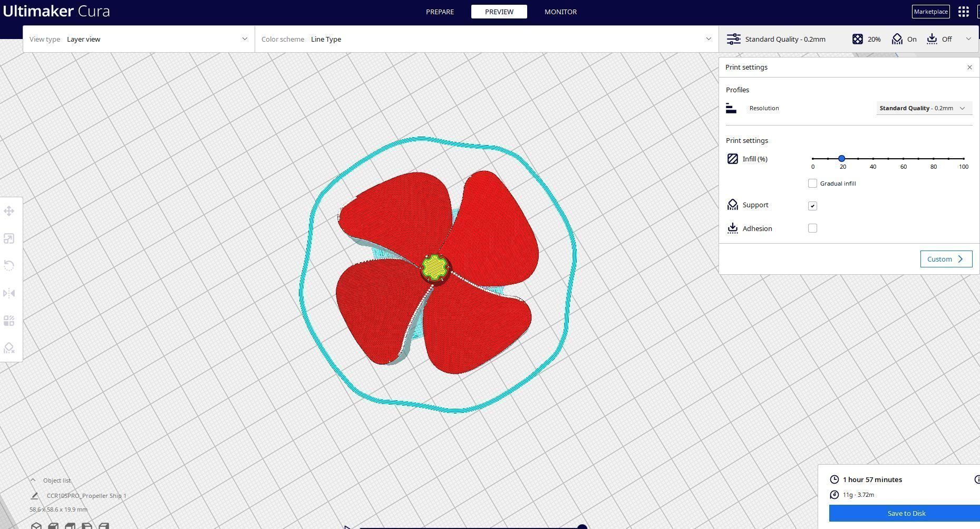This screenshot has height=529, width=980.
Task: Select the Mirror tool icon
Action: 9,293
